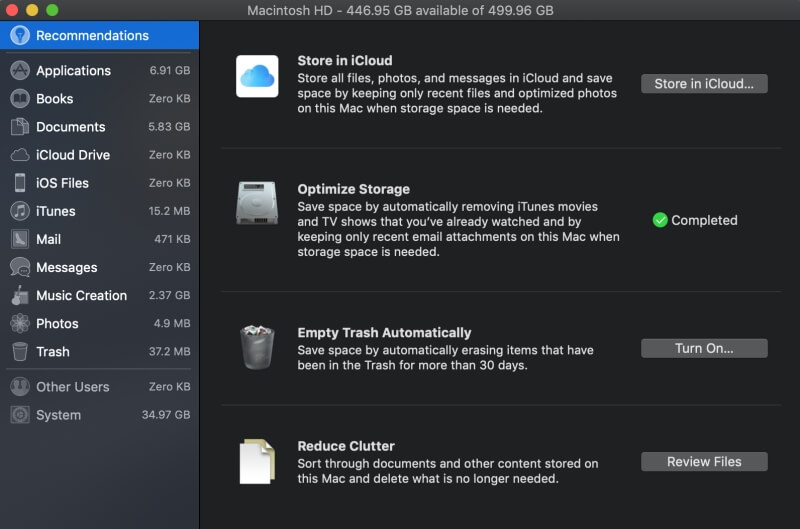Select Trash in the sidebar list
Screen dimensions: 800x529
coord(52,351)
